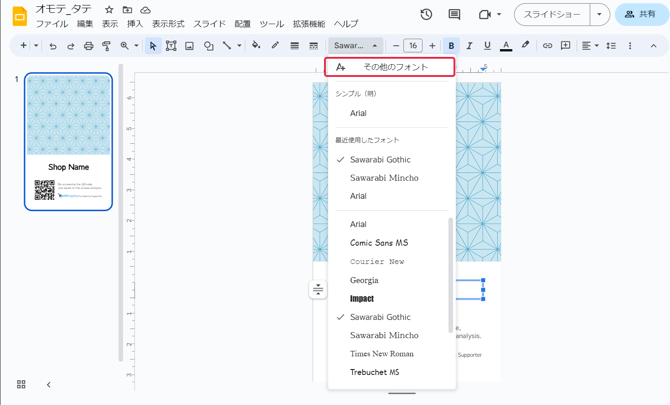Click the 共有 share button
670x405 pixels.
pyautogui.click(x=641, y=15)
